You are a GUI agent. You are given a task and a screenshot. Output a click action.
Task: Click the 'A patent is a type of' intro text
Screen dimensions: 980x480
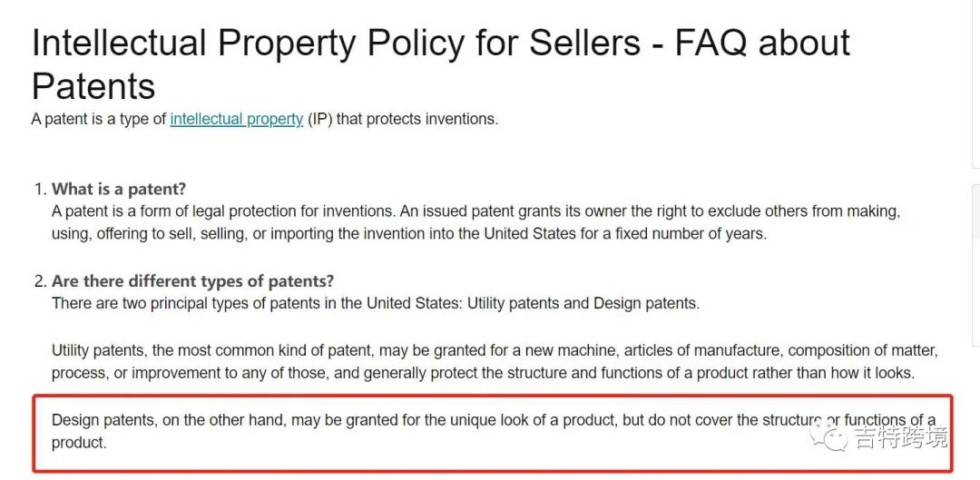tap(100, 119)
